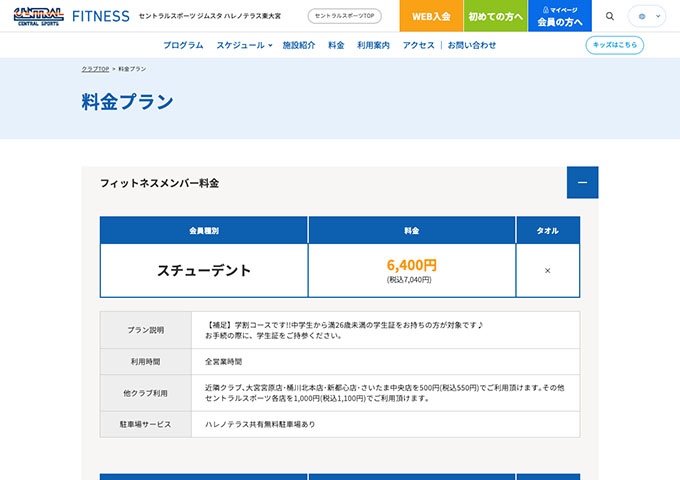Open the 会員の方へ my page button

(559, 16)
